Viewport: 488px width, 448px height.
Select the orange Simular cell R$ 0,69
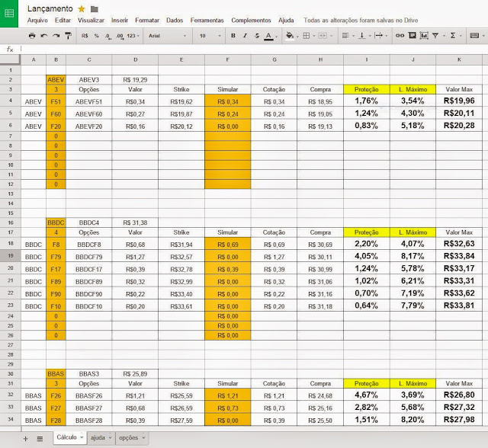pos(228,245)
